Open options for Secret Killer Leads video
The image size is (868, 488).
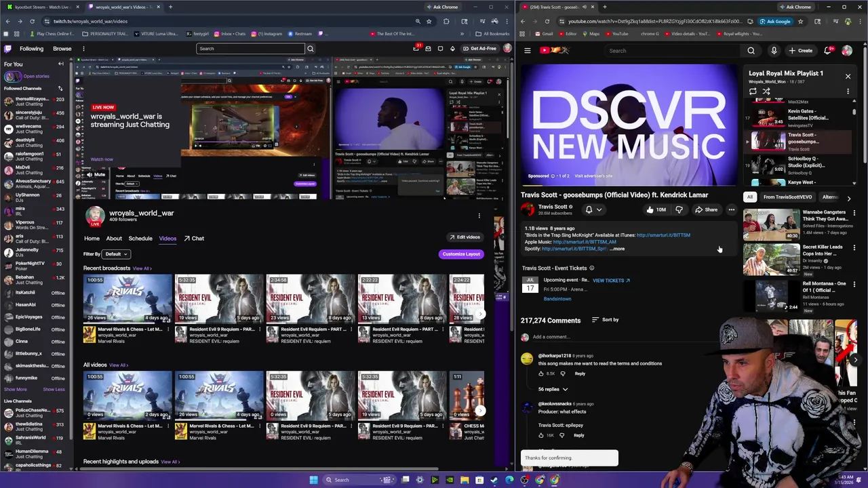[x=854, y=247]
